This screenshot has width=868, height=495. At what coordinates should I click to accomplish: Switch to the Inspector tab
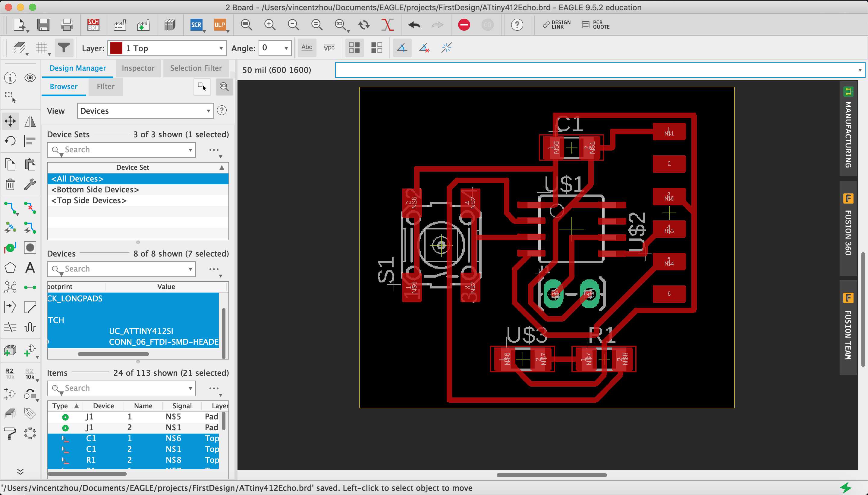[138, 68]
